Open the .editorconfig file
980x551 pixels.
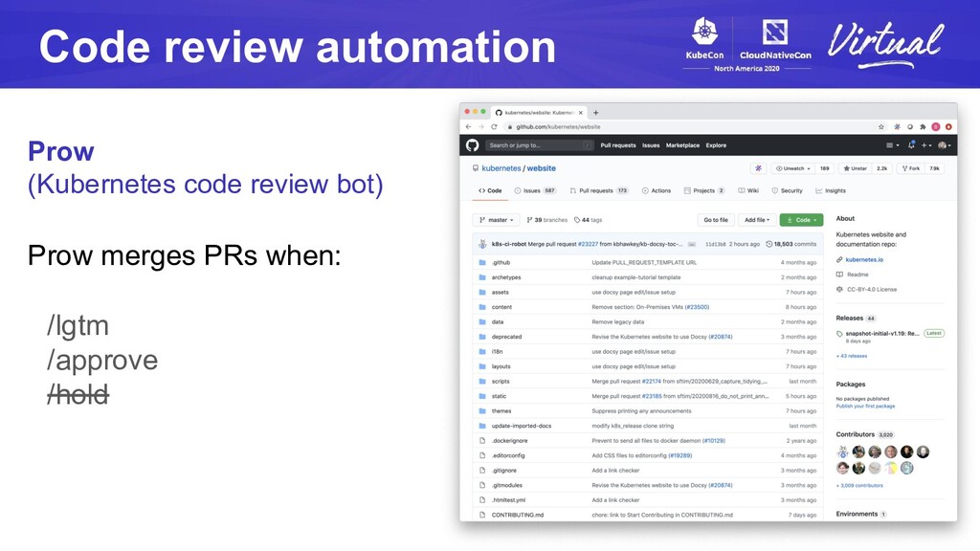tap(508, 456)
